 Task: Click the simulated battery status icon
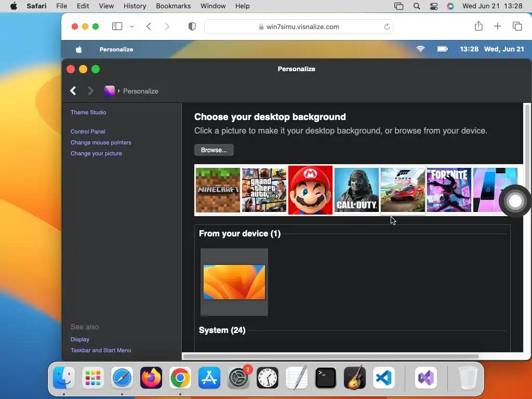pos(442,49)
